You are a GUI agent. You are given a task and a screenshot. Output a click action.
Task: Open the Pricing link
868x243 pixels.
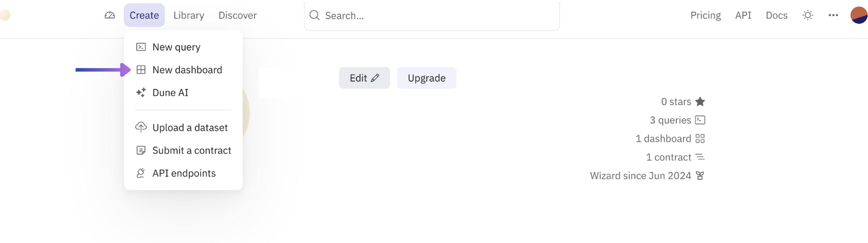coord(705,15)
